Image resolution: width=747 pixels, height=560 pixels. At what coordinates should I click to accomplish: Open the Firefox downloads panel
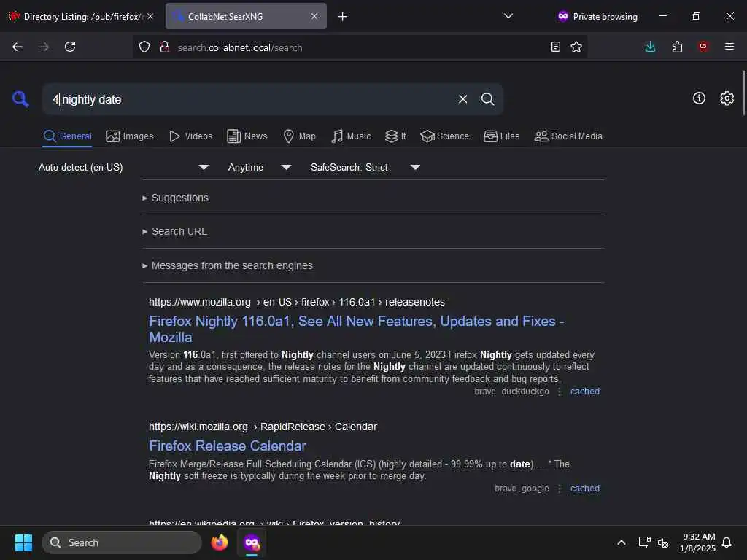point(650,47)
